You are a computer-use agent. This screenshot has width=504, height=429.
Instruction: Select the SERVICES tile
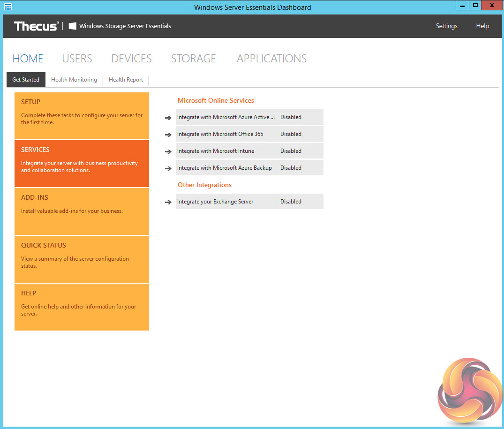point(82,164)
